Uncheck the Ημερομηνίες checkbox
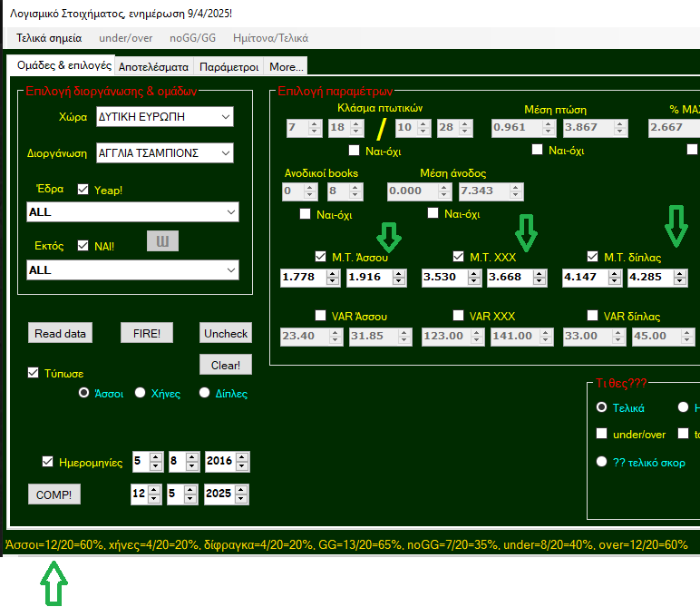The width and height of the screenshot is (700, 607). coord(48,462)
